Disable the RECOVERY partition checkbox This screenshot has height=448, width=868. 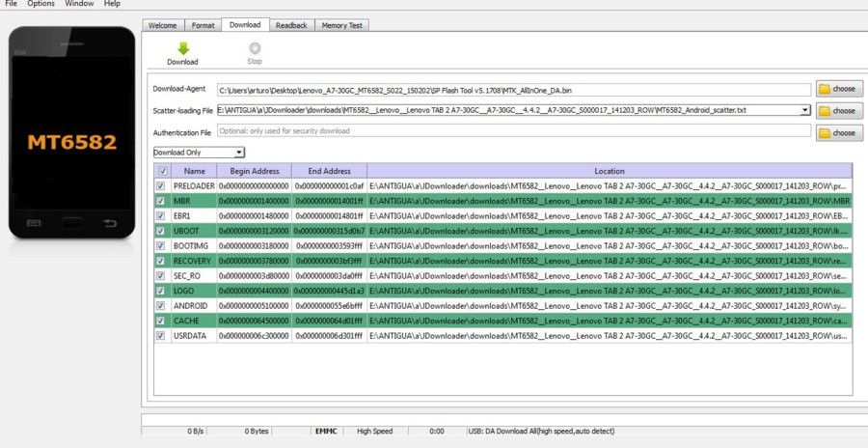coord(160,261)
